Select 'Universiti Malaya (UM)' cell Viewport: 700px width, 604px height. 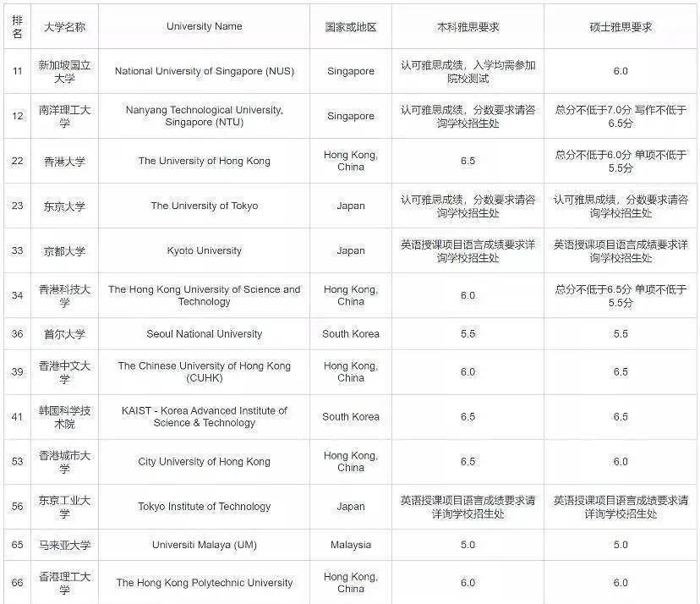click(204, 545)
